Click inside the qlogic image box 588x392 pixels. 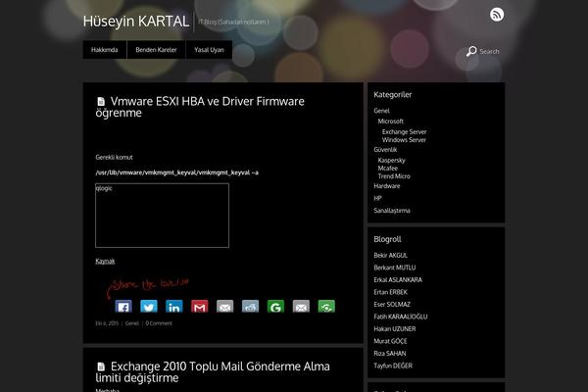click(162, 216)
